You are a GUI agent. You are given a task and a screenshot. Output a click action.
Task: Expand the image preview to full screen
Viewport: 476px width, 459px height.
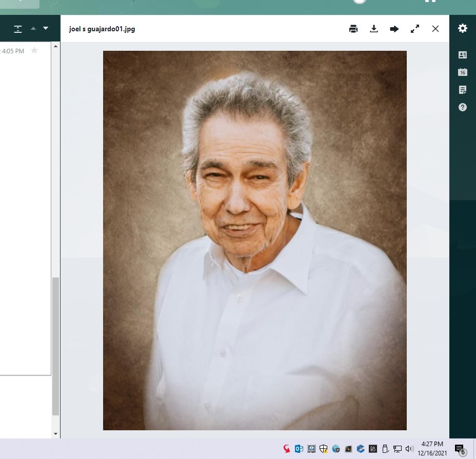point(415,29)
